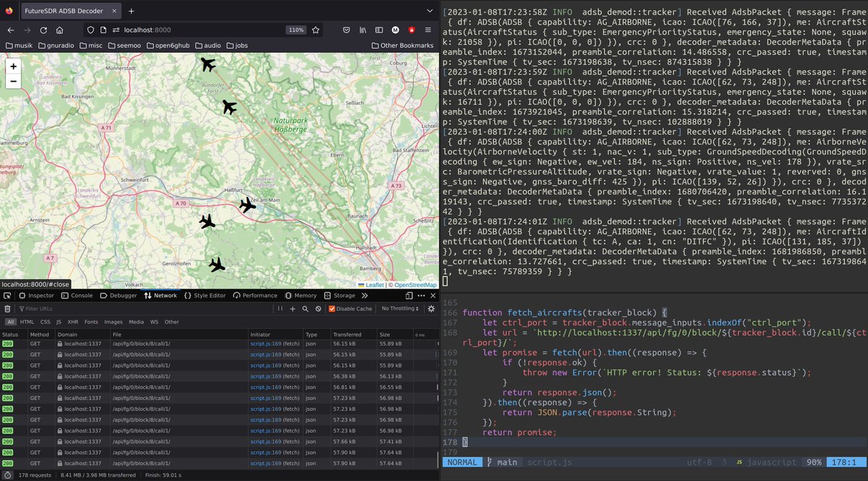Switch to the Inspector tab

(36, 296)
